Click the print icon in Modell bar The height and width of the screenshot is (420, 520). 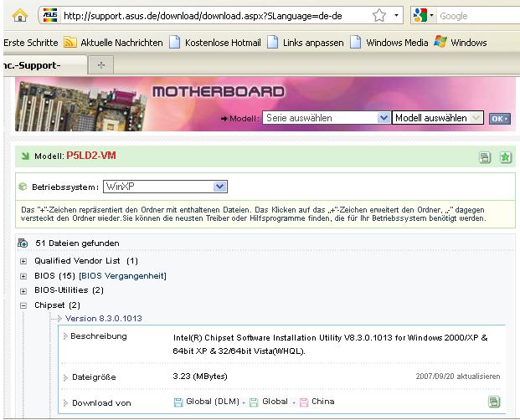[485, 157]
